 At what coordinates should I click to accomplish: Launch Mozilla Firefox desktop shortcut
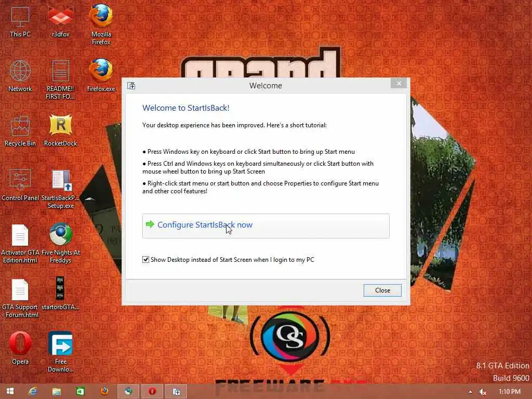click(101, 24)
